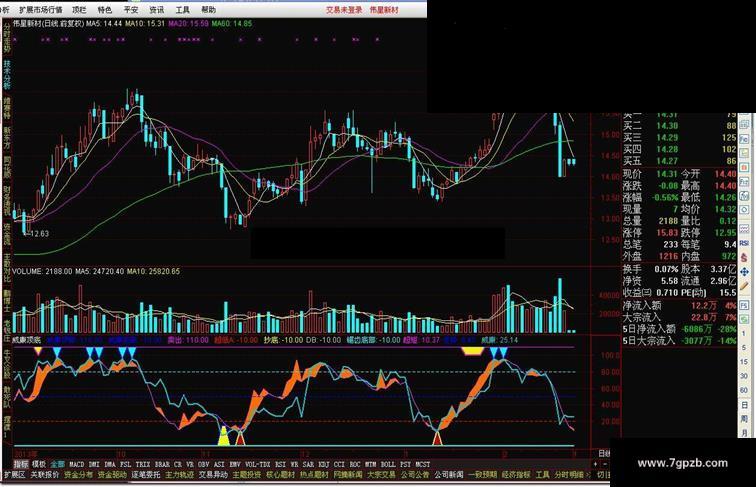Open the 特色 menu
756x487 pixels.
pyautogui.click(x=105, y=10)
